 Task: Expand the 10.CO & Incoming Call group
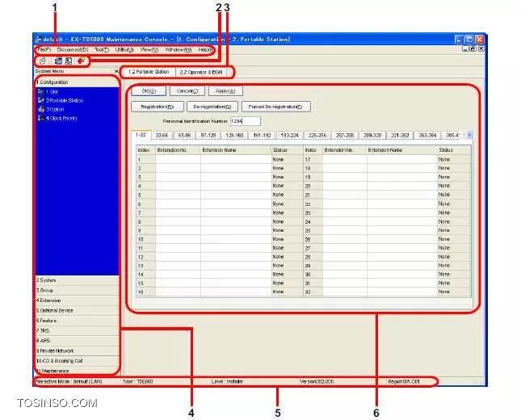click(77, 361)
